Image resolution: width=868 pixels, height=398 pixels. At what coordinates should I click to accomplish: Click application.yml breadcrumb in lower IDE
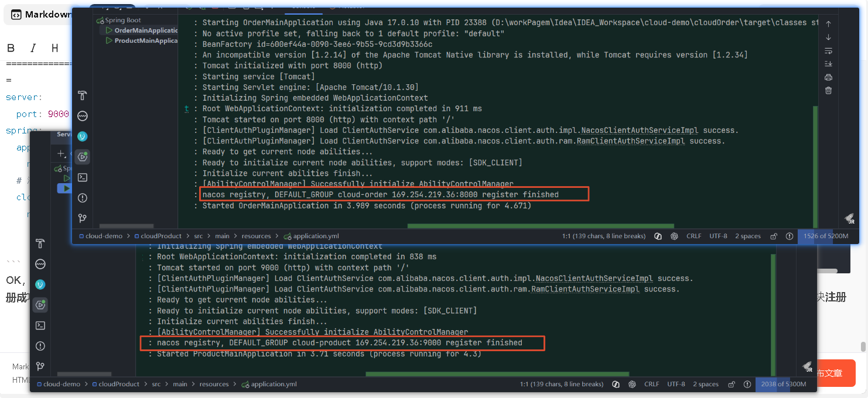[269, 385]
